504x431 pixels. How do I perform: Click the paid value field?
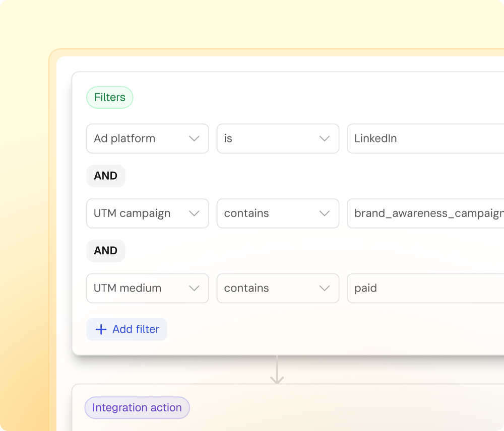(x=425, y=288)
